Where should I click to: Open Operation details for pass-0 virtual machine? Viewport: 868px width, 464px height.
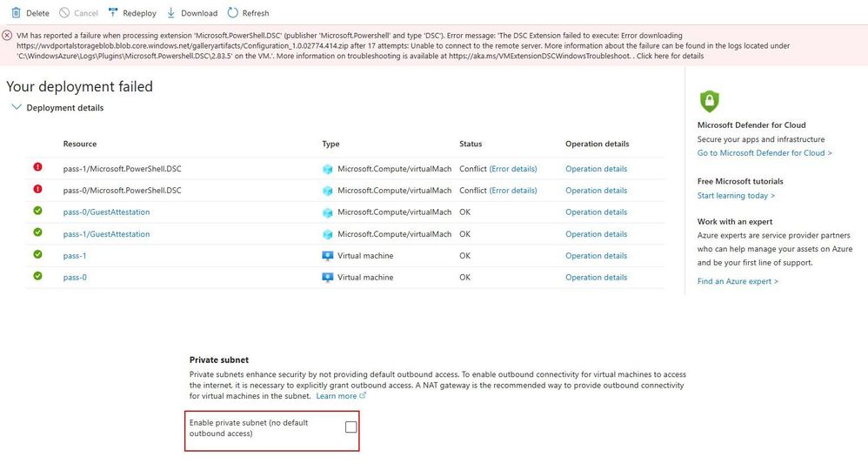(x=596, y=277)
